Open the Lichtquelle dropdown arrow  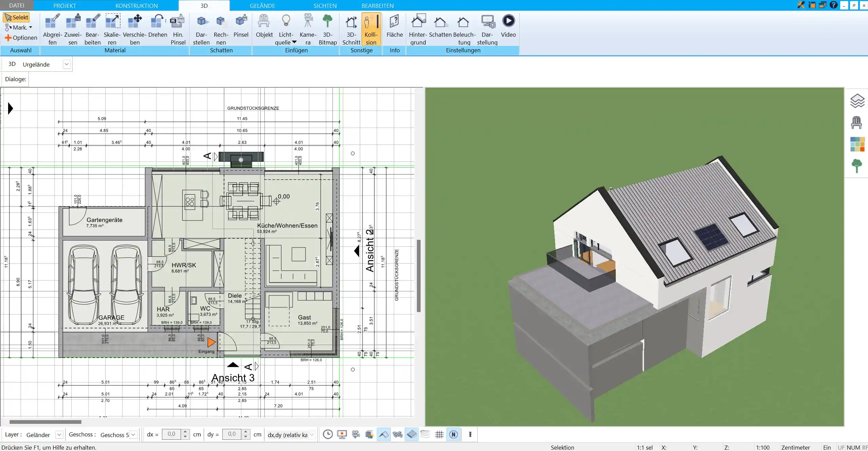pyautogui.click(x=294, y=42)
